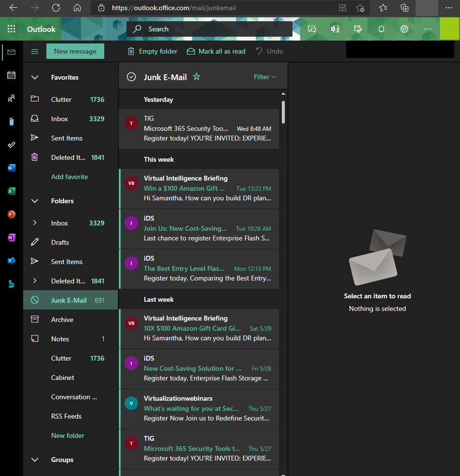Open the Settings gear in Outlook header
This screenshot has height=476, width=460.
pyautogui.click(x=404, y=29)
